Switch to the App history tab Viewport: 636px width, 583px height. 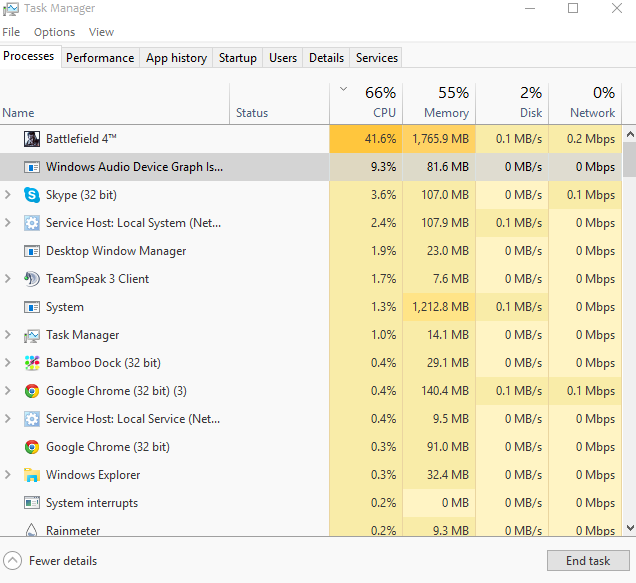tap(176, 58)
